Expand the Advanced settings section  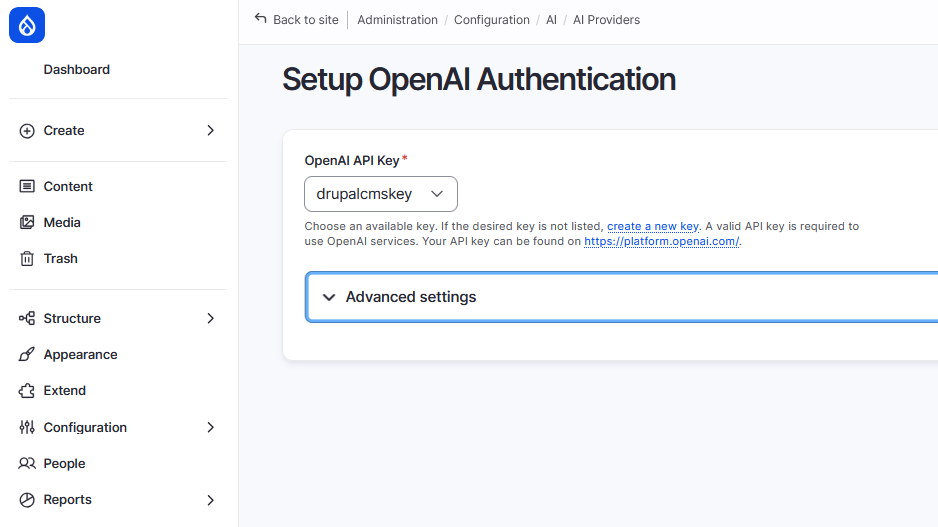coord(622,297)
